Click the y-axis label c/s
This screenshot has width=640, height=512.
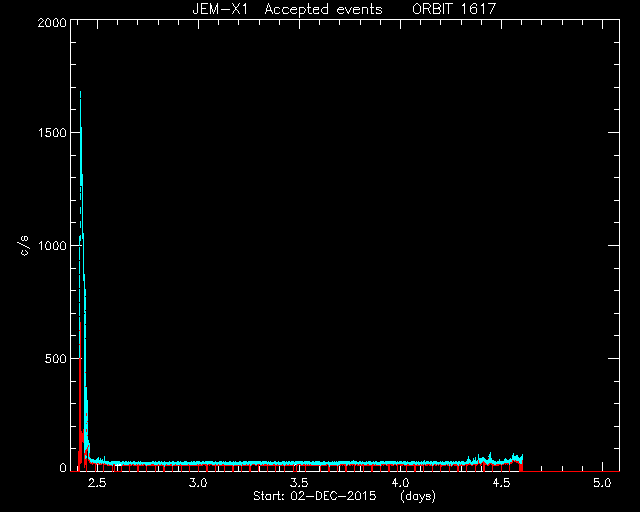25,245
